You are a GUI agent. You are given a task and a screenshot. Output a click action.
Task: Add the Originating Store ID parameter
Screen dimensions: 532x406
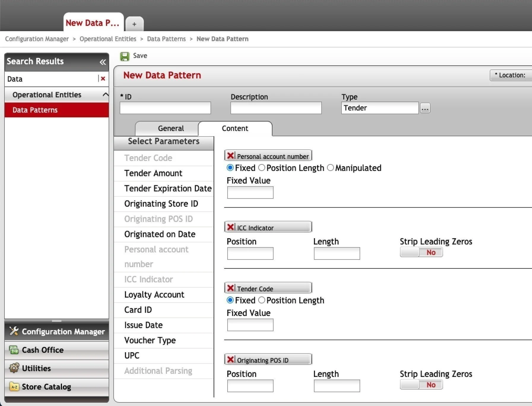(x=164, y=204)
